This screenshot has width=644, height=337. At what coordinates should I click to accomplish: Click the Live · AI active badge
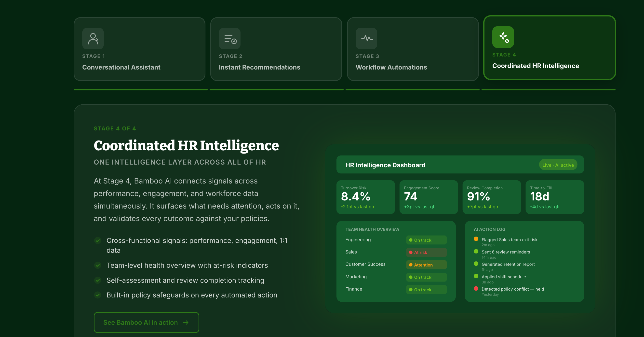tap(558, 165)
